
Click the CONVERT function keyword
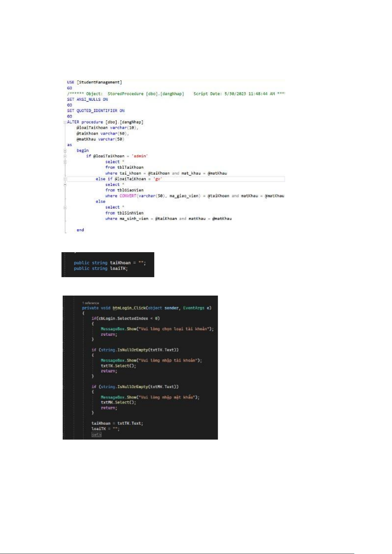tap(128, 196)
